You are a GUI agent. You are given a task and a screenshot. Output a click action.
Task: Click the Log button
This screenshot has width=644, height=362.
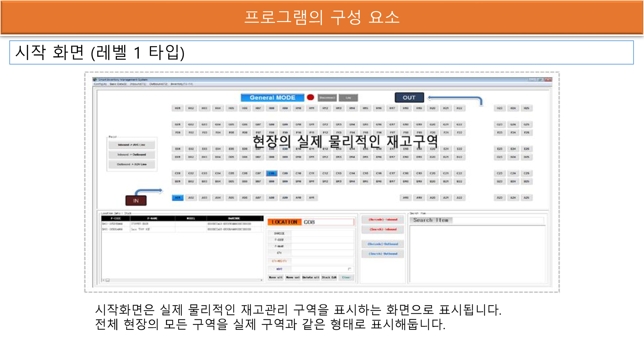tap(348, 98)
